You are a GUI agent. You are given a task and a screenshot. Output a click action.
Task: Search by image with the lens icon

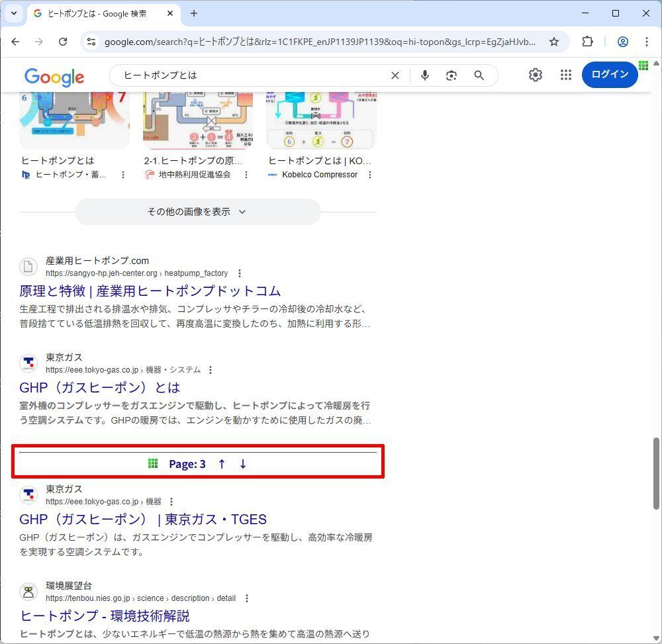tap(451, 75)
